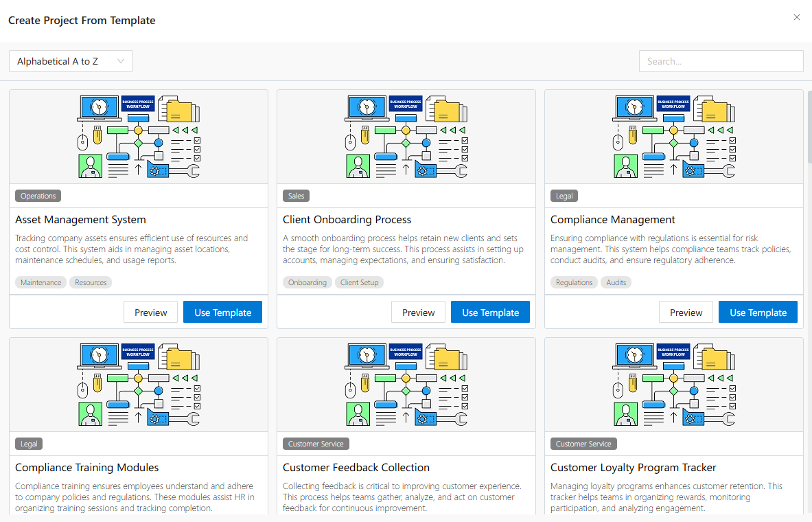Select the Legal tag on Compliance Training Modules
Image resolution: width=812 pixels, height=522 pixels.
[x=29, y=444]
